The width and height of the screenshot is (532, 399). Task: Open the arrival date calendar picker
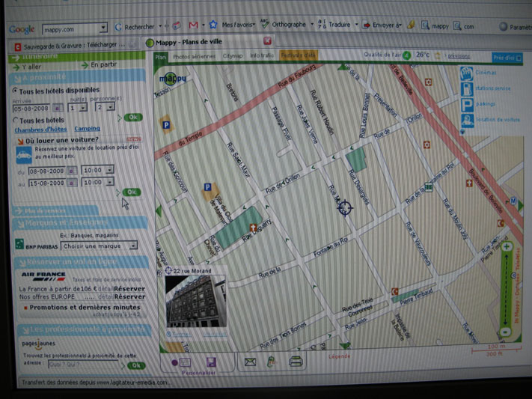58,109
